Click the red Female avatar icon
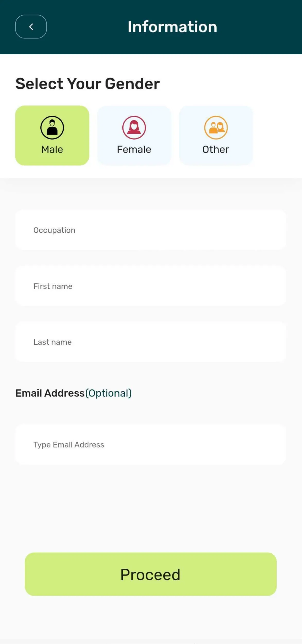This screenshot has width=302, height=644. pyautogui.click(x=134, y=128)
